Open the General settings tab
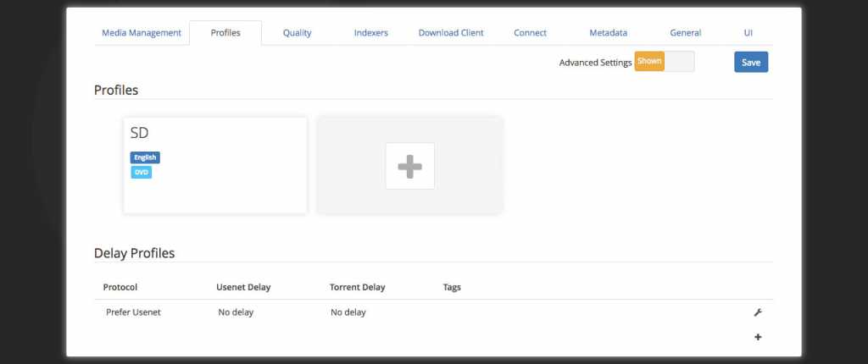The width and height of the screenshot is (868, 364). coord(685,33)
